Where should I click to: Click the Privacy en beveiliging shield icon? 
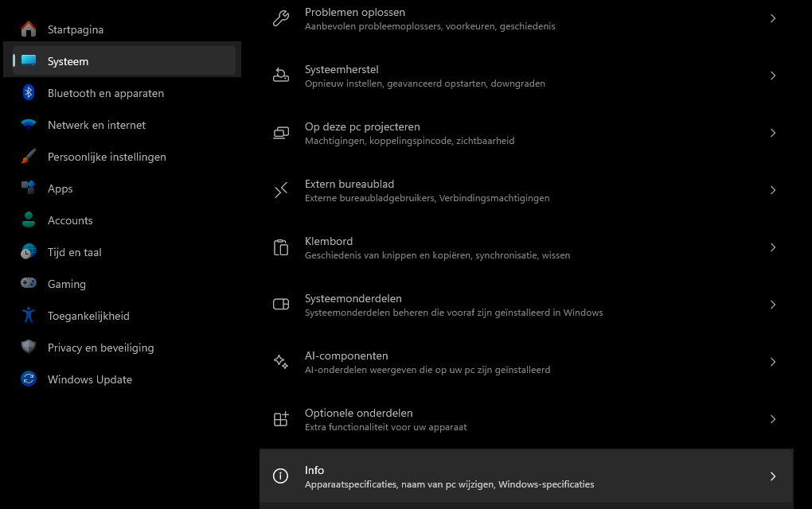[29, 348]
